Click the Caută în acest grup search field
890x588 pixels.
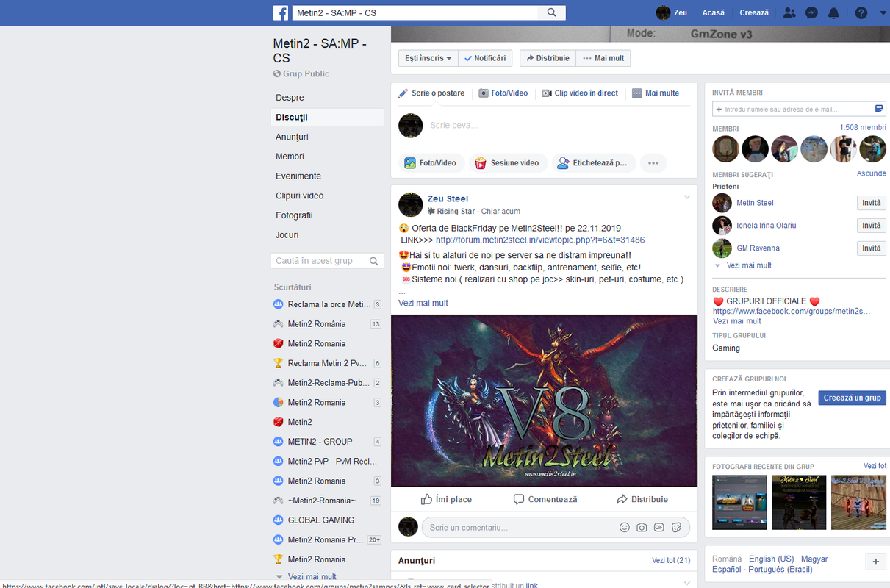point(328,261)
